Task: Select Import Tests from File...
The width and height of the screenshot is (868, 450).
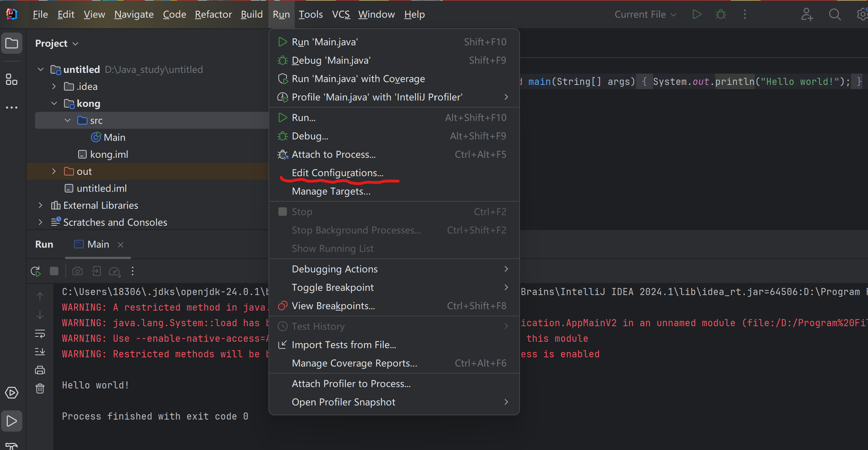Action: pyautogui.click(x=394, y=345)
